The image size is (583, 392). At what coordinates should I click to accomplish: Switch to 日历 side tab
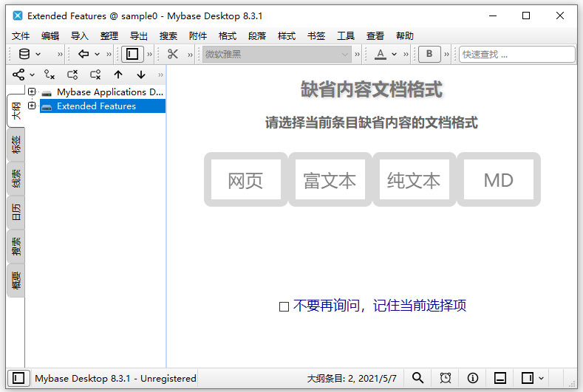[16, 213]
